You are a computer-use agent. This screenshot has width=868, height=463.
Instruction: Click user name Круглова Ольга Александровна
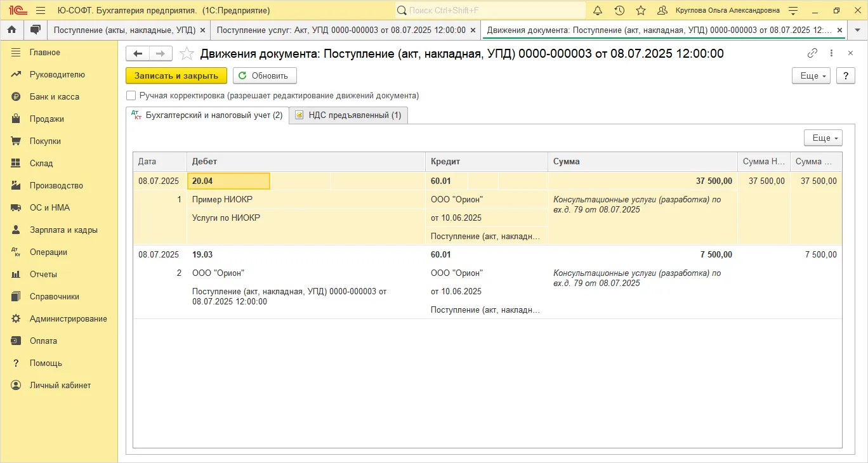(x=728, y=10)
